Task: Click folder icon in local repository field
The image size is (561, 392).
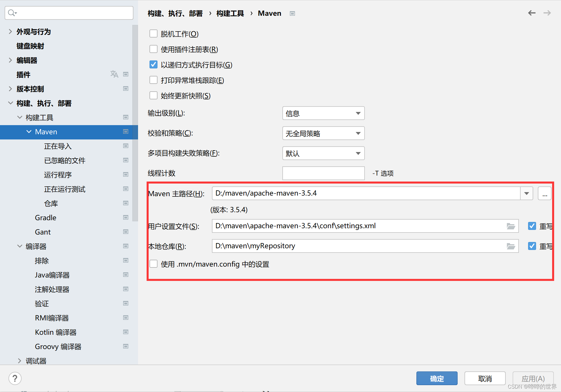Action: click(511, 246)
